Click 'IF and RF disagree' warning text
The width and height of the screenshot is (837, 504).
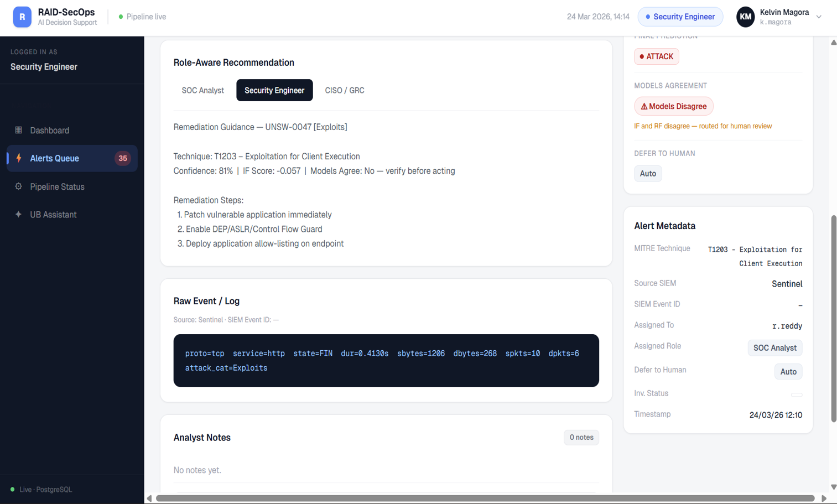[703, 126]
